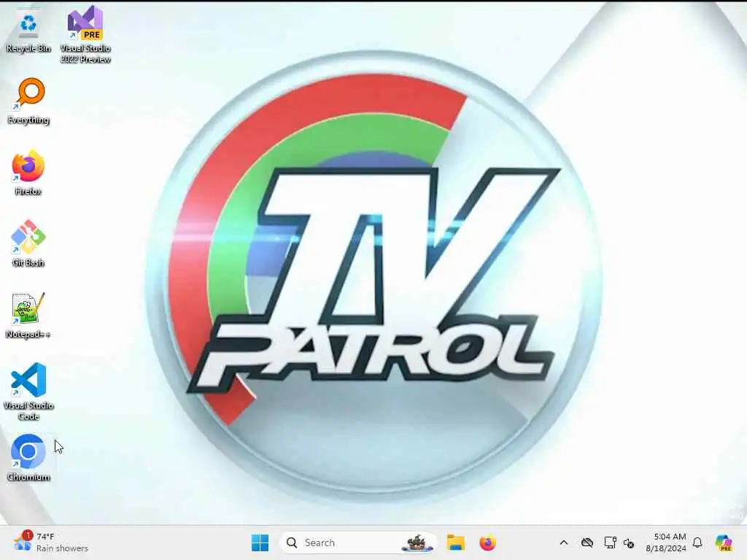The width and height of the screenshot is (747, 560).
Task: Select the Firefox desktop shortcut
Action: point(28,173)
